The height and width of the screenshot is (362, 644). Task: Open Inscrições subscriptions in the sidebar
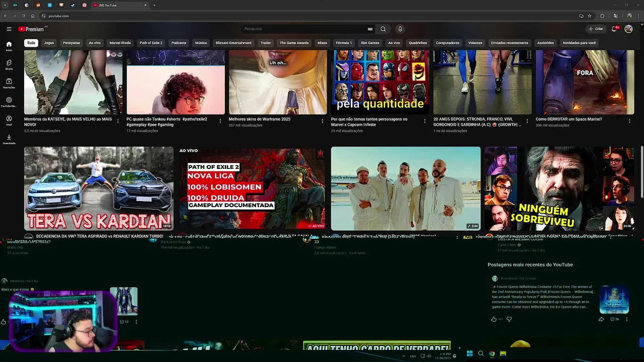(x=9, y=83)
